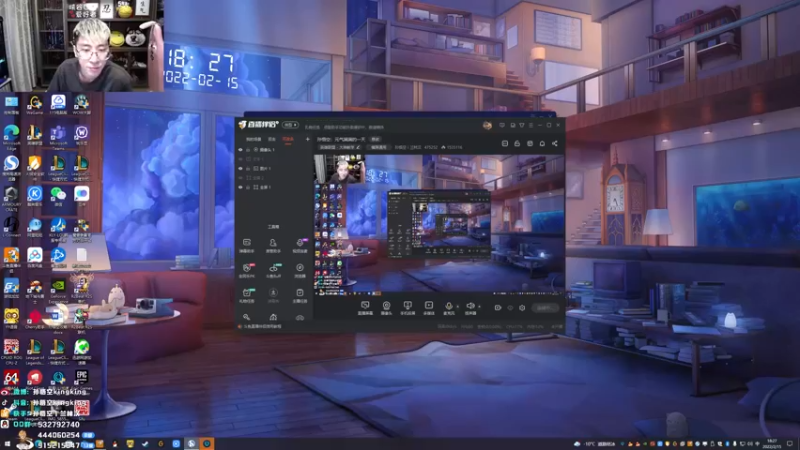Lock the 图片 1 source layer
800x450 pixels.
click(x=248, y=168)
